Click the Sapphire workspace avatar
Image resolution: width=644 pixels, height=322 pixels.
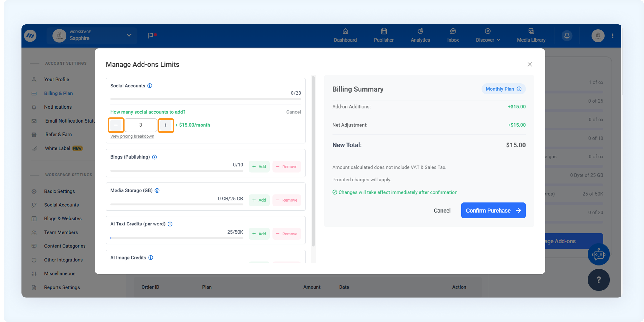pos(59,36)
